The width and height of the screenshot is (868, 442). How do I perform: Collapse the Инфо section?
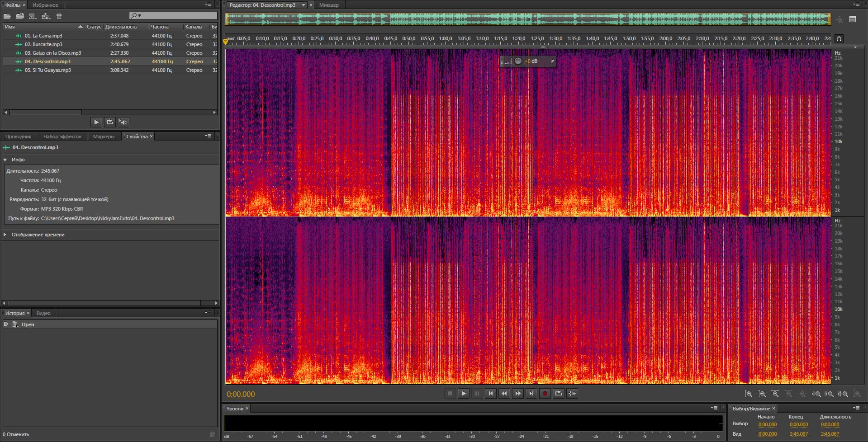[5, 160]
